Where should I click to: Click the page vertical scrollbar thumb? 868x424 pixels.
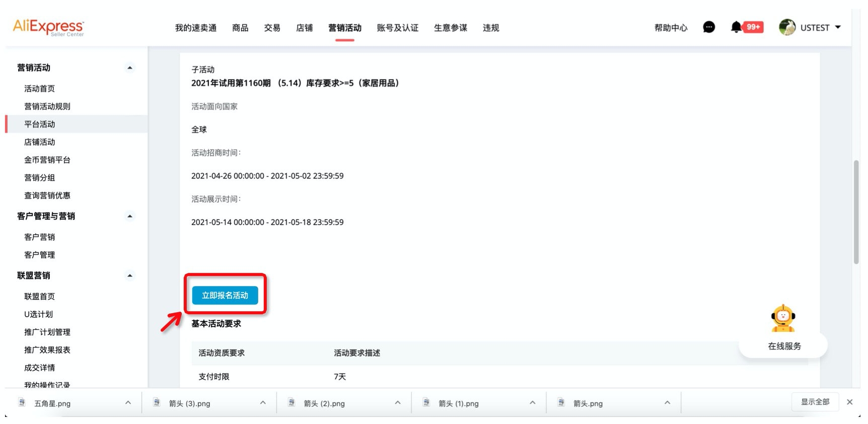click(856, 212)
